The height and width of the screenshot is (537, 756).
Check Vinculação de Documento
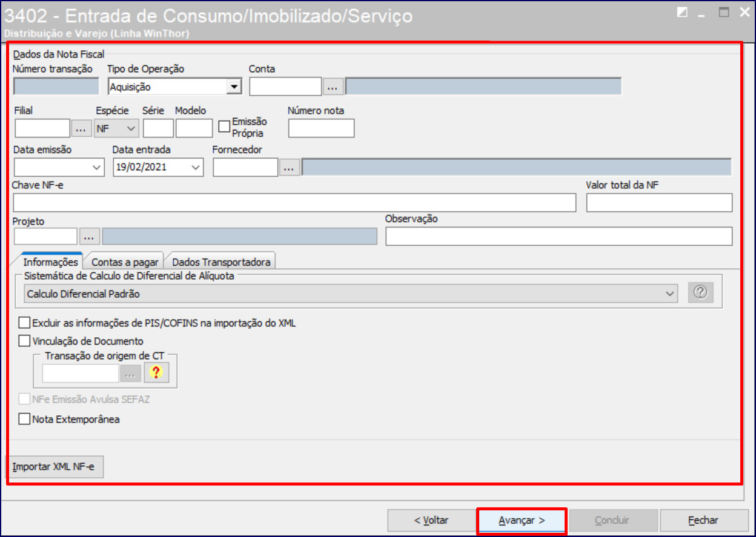pyautogui.click(x=24, y=341)
